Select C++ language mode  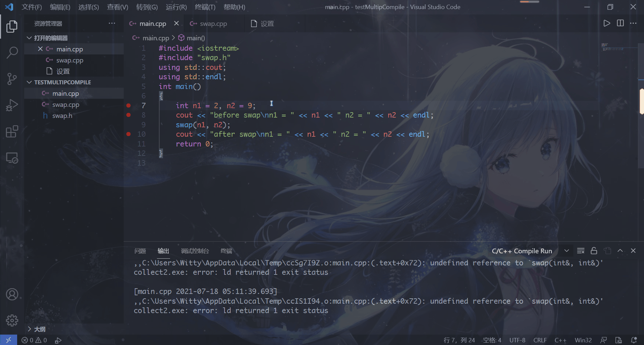coord(560,340)
